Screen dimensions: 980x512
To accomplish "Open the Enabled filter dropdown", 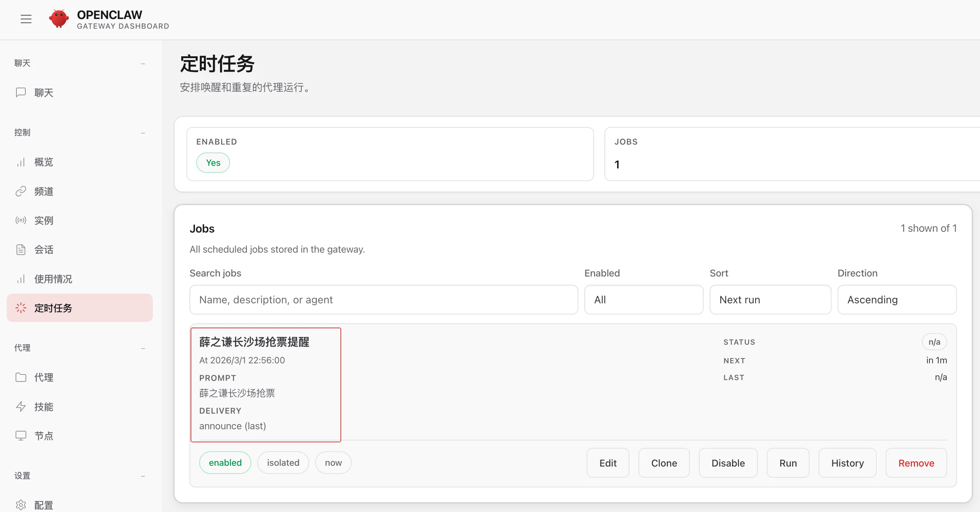I will click(x=643, y=300).
